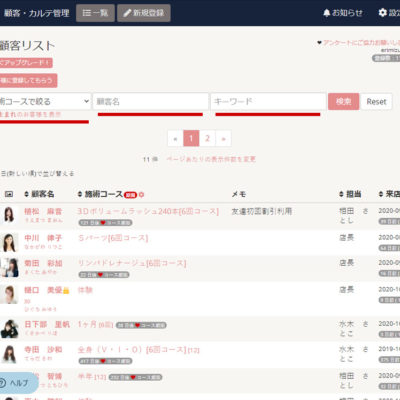Open the 一覧 list view
This screenshot has width=400, height=400.
click(x=95, y=13)
